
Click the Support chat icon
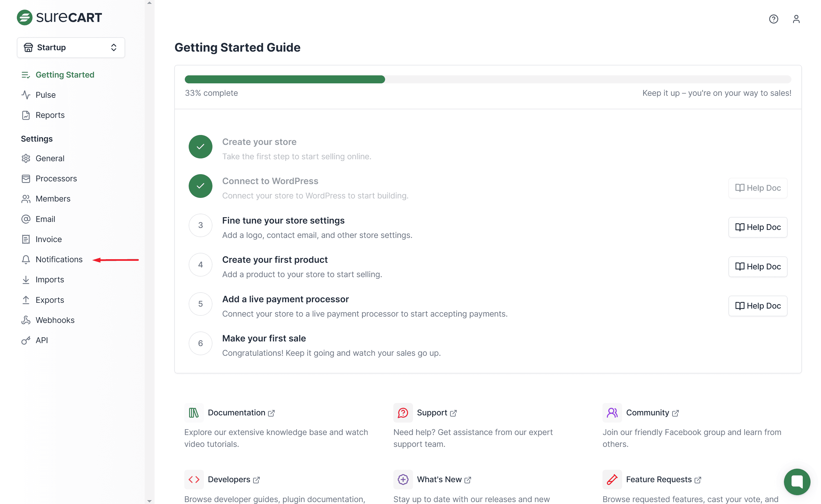click(403, 413)
